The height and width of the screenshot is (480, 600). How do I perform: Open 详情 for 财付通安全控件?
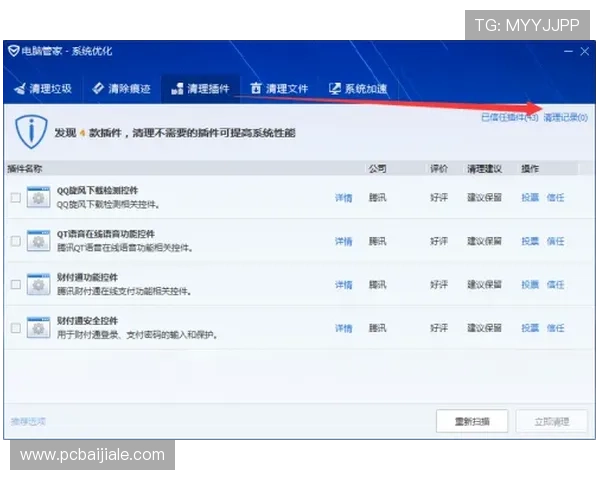coord(343,328)
